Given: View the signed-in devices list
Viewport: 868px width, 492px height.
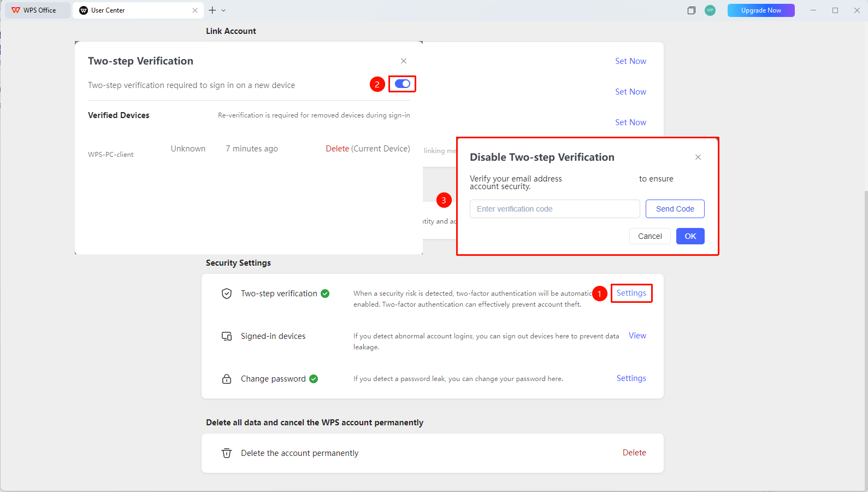Looking at the screenshot, I should pos(637,336).
